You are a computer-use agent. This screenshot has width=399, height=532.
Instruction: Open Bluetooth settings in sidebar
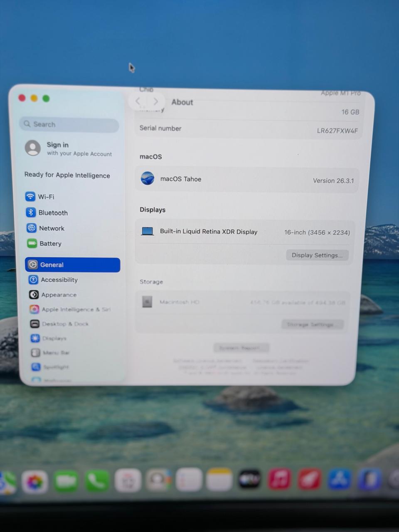[x=47, y=212]
